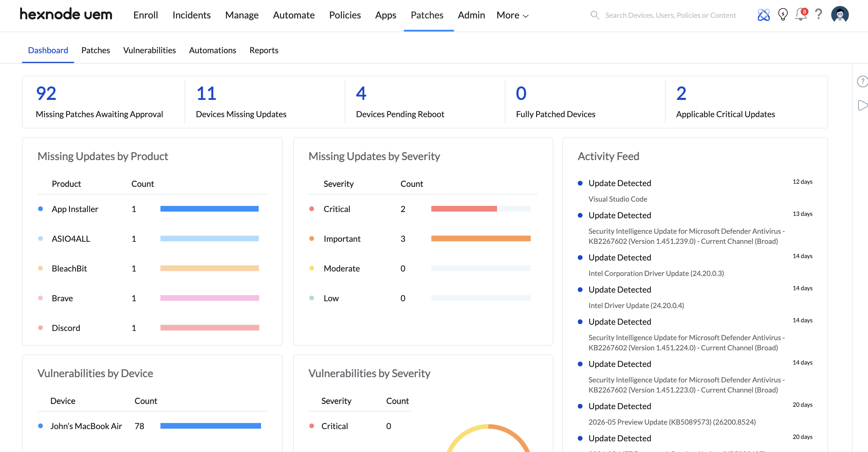868x452 pixels.
Task: Click the Defender update Version 1.451.224.0 entry
Action: [x=686, y=342]
